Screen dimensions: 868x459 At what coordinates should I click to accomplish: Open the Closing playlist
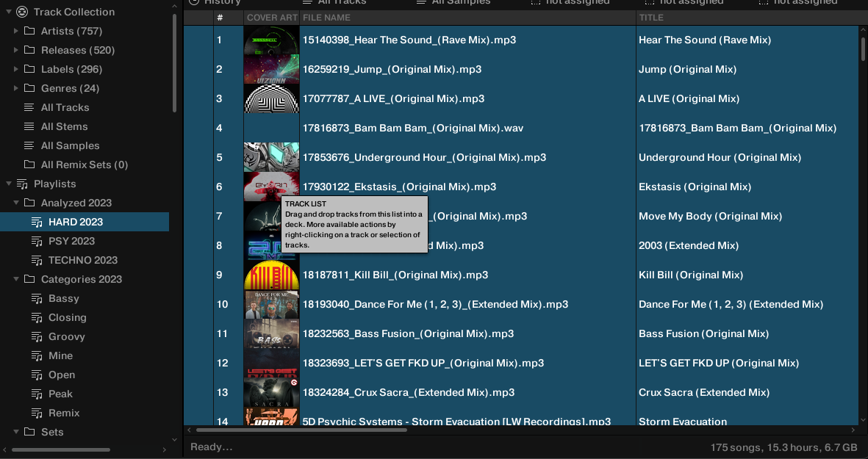pyautogui.click(x=67, y=318)
